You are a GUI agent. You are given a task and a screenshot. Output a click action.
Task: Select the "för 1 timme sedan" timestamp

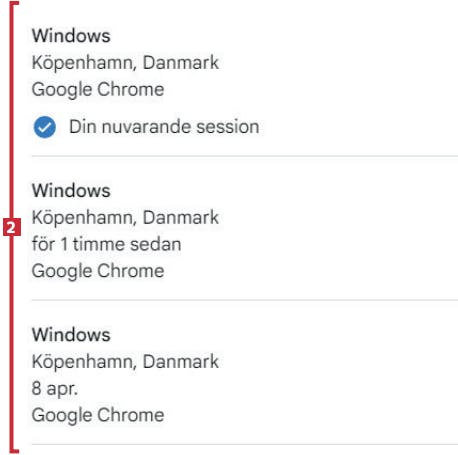[107, 244]
